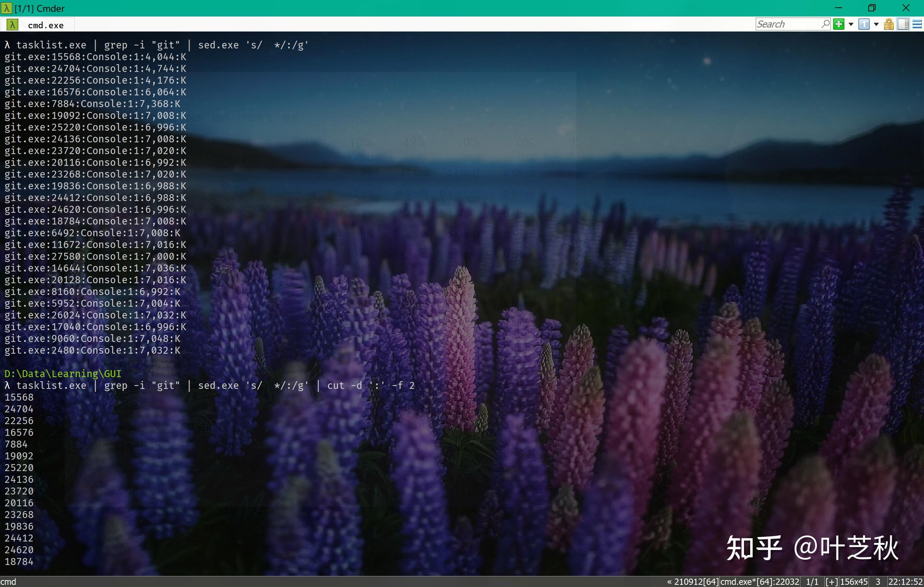Click the blue active-console window icon in the toolbar
The height and width of the screenshot is (587, 924).
coord(864,24)
